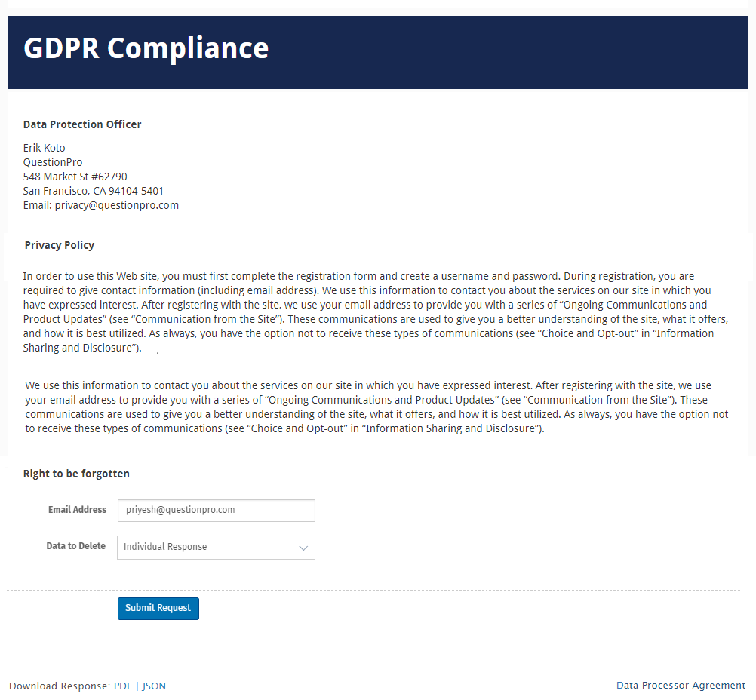Open the Data Processor Agreement link

click(680, 685)
